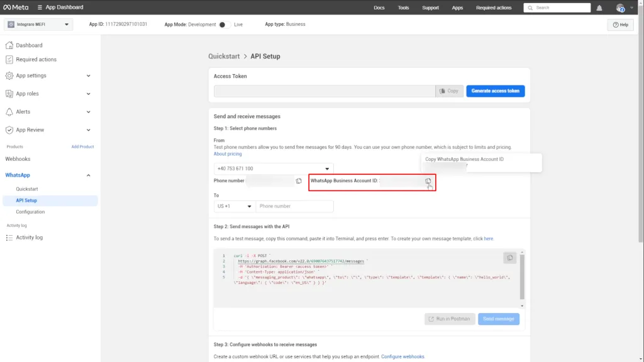Click the Integrare MEFI app icon
644x362 pixels.
coord(11,25)
